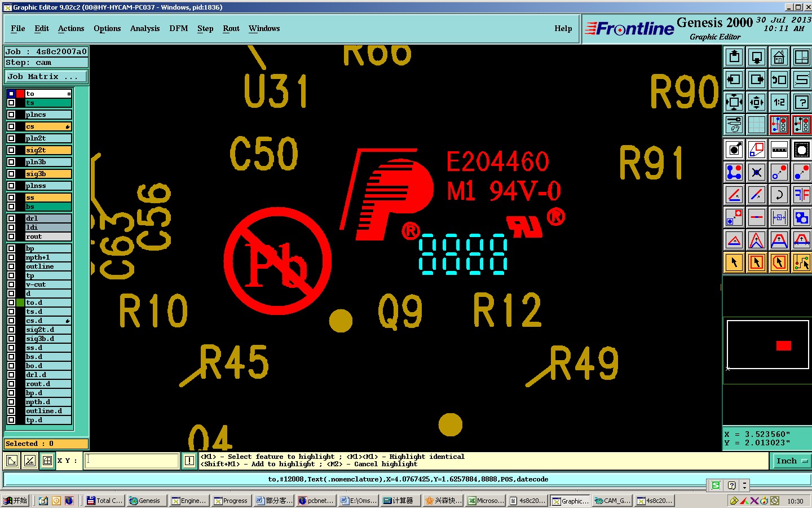The height and width of the screenshot is (508, 812).
Task: Click the pan down arrow icon
Action: click(x=757, y=57)
